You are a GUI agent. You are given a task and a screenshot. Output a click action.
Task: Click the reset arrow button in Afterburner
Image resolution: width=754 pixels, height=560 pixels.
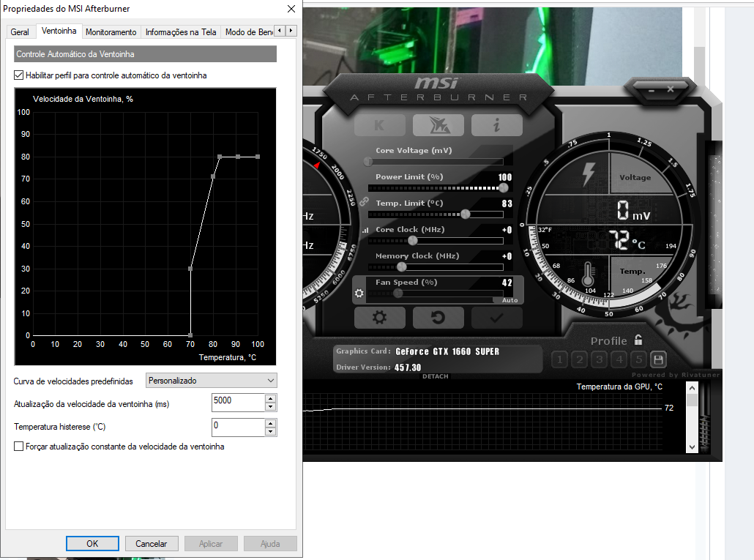point(438,318)
